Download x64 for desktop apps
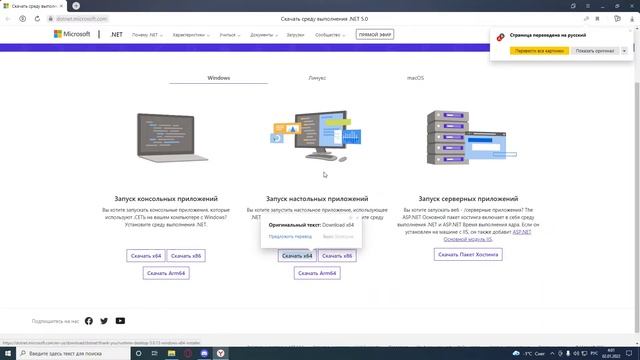 pyautogui.click(x=297, y=256)
